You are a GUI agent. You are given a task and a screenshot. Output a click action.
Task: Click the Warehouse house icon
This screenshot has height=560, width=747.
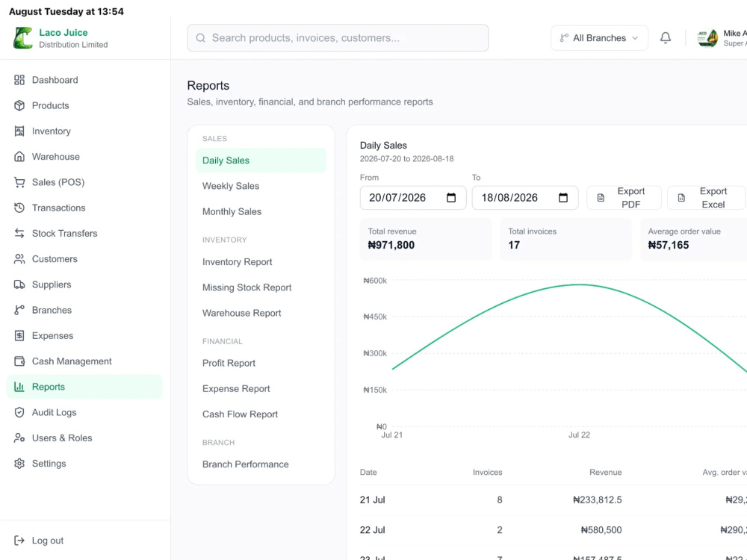coord(19,157)
